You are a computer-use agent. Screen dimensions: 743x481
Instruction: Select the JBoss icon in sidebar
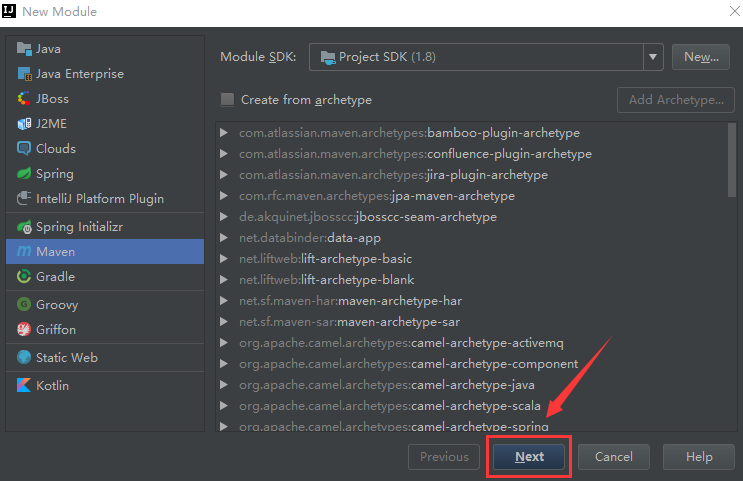25,99
